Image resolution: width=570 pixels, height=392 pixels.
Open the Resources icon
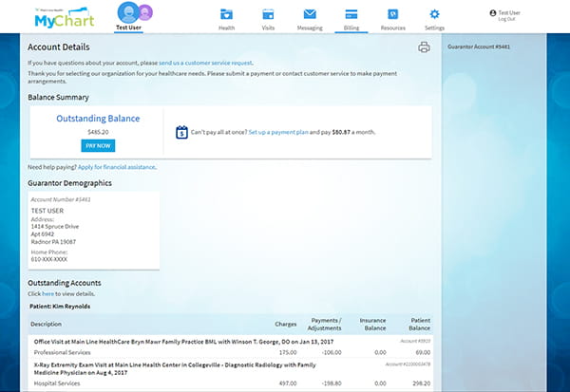coord(392,14)
